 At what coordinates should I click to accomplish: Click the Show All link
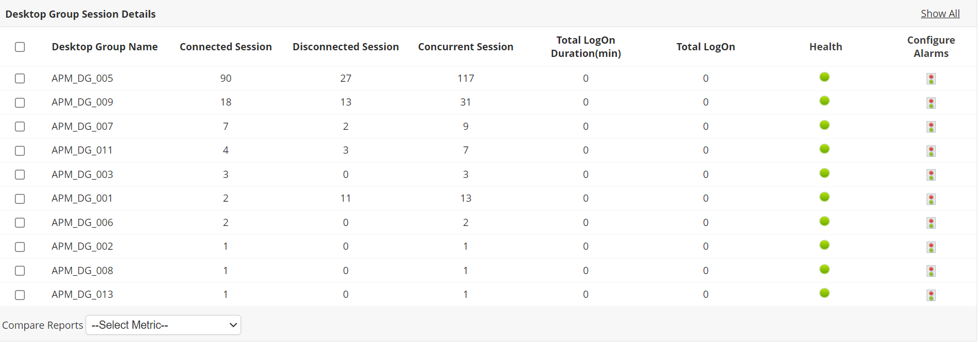pyautogui.click(x=940, y=13)
